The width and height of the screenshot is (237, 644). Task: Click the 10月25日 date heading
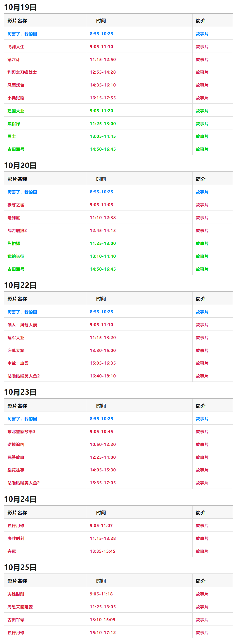pos(20,567)
